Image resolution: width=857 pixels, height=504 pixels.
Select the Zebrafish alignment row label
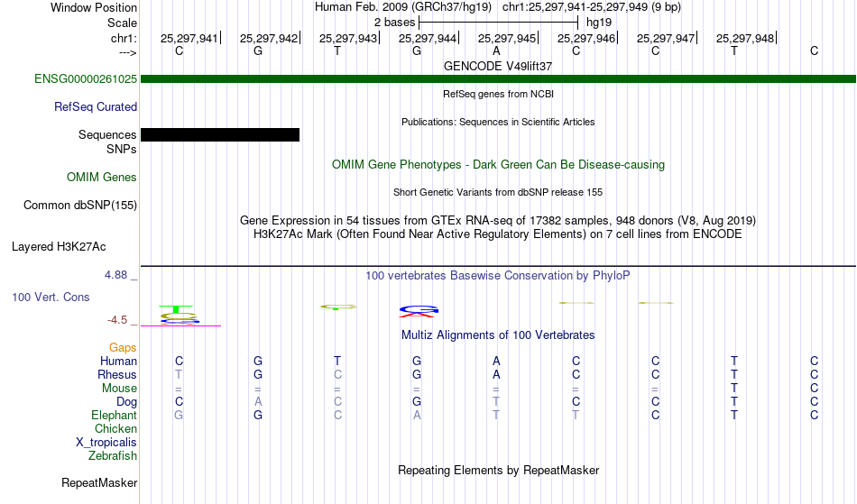click(x=113, y=456)
